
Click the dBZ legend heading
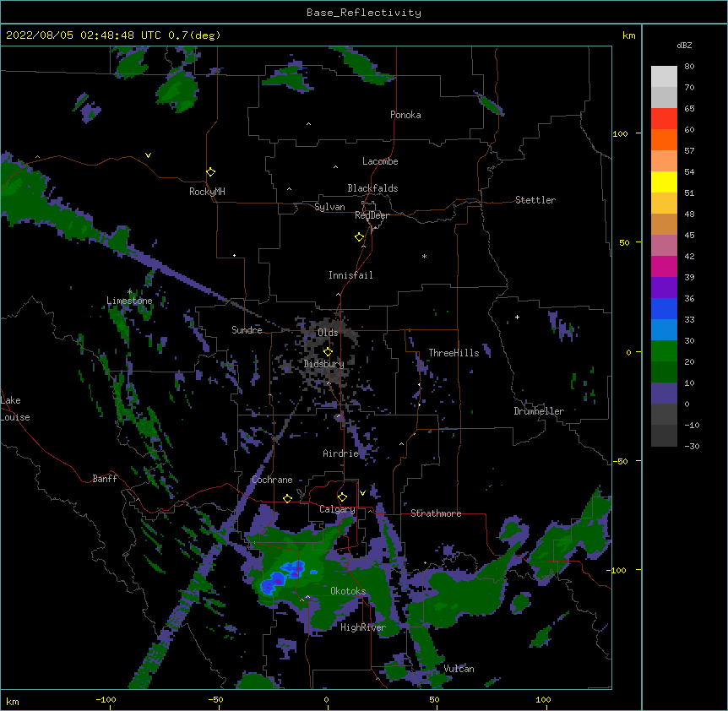coord(684,45)
